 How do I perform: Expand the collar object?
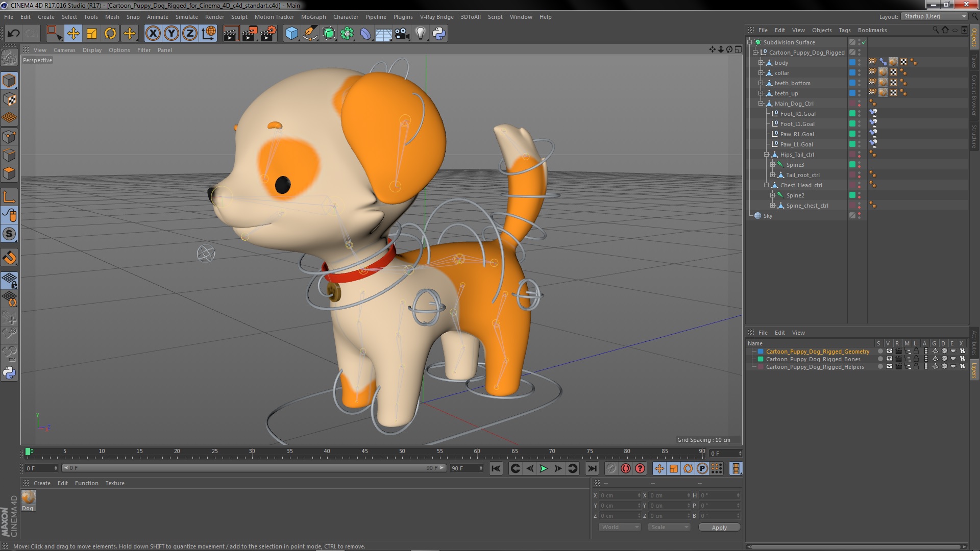click(761, 73)
